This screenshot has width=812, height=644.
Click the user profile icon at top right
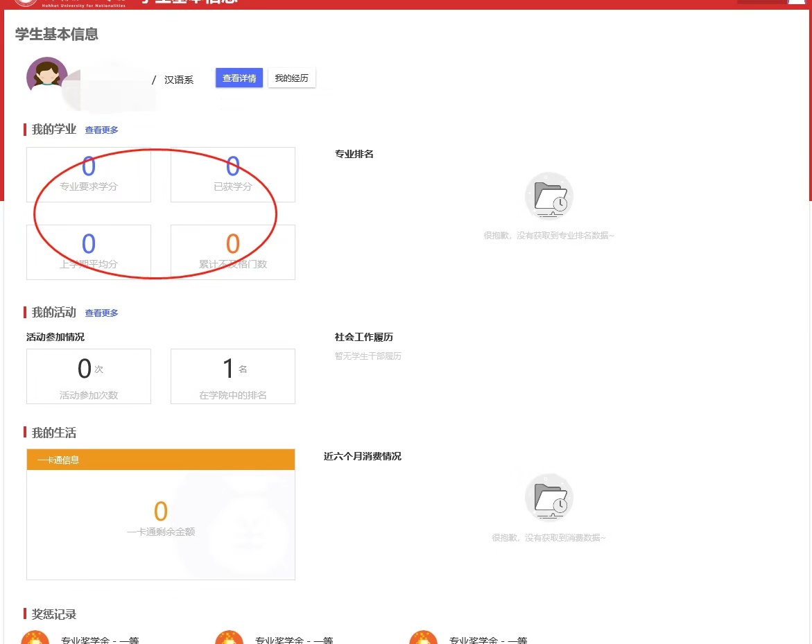click(796, 2)
